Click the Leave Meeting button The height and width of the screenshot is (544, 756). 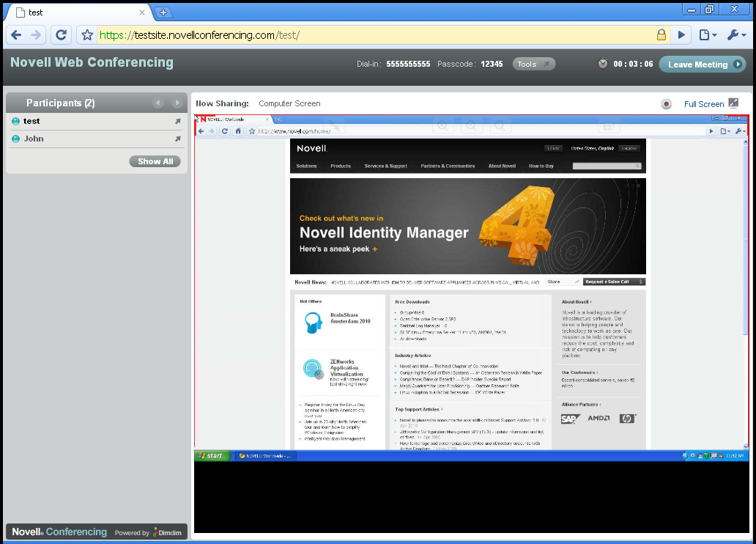[x=702, y=65]
